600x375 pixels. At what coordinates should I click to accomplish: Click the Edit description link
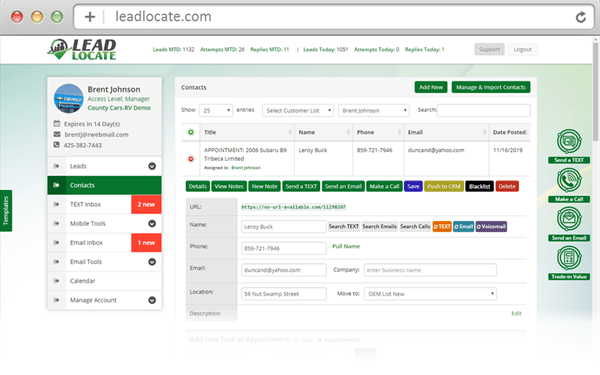tap(517, 313)
